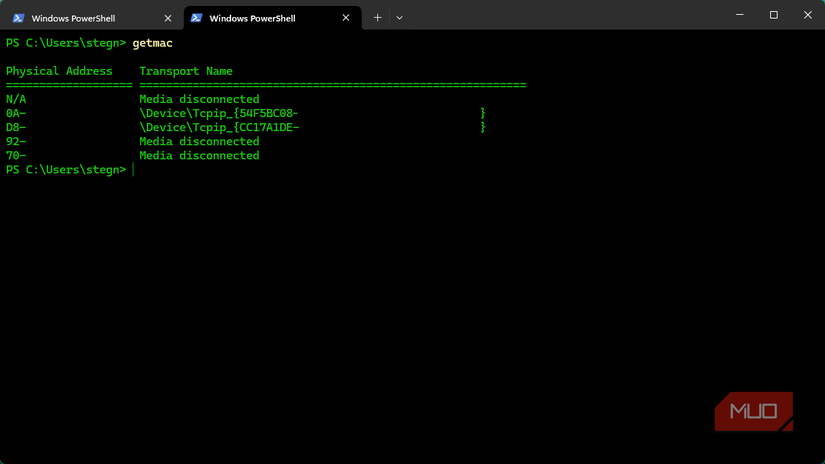Click the Transport Name column header

point(186,71)
